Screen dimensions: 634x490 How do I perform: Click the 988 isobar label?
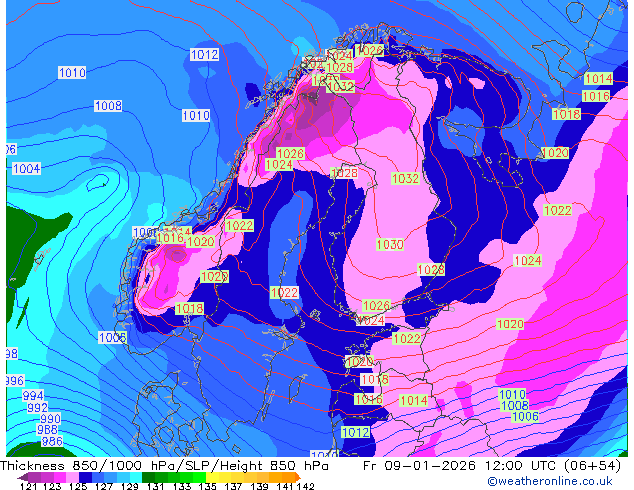47,429
